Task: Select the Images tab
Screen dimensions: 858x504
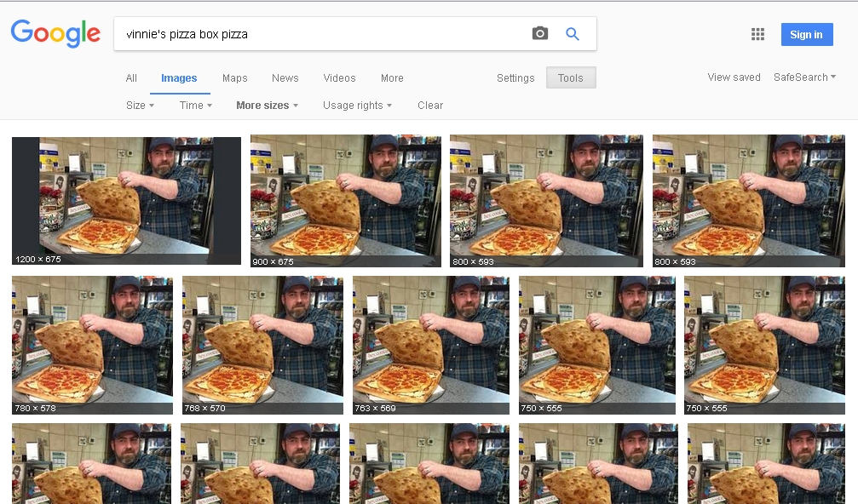Action: click(x=179, y=78)
